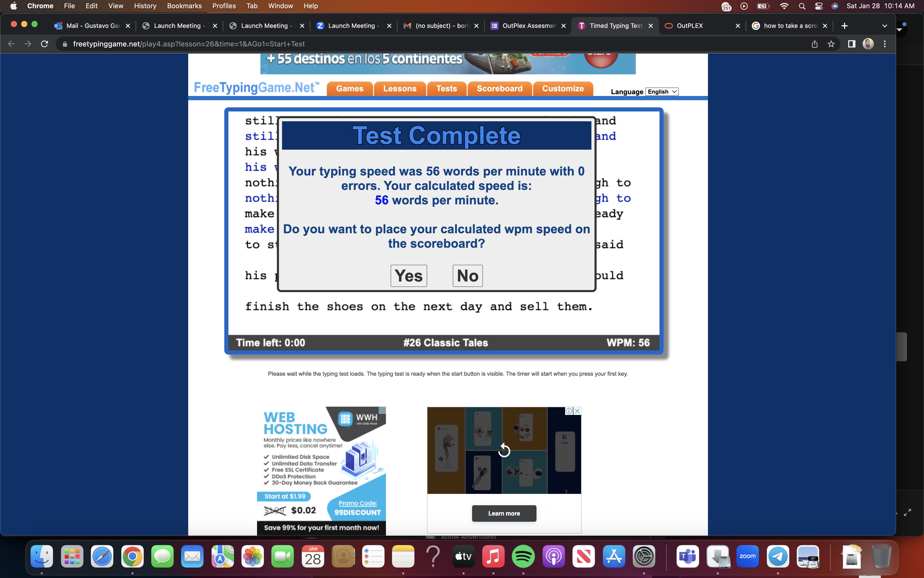Viewport: 924px width, 578px height.
Task: Open the Games tab on FreeTypingGame
Action: (350, 89)
